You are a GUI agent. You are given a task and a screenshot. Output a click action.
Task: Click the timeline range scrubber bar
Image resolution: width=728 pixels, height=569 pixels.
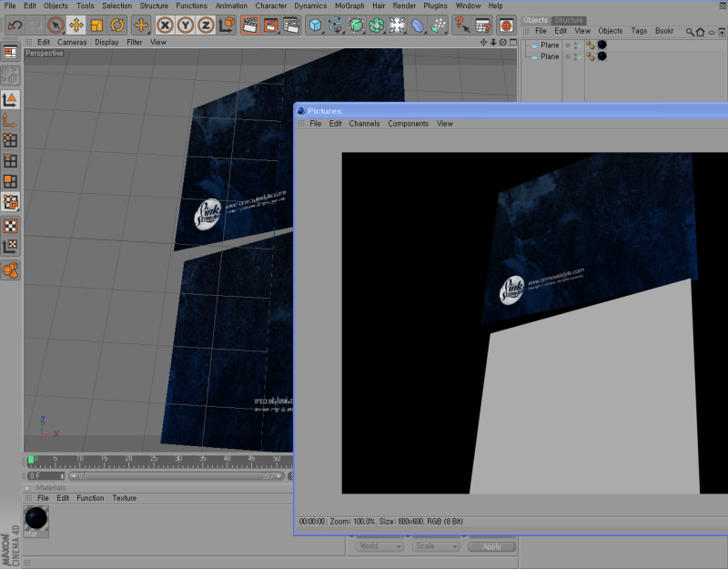pyautogui.click(x=176, y=476)
